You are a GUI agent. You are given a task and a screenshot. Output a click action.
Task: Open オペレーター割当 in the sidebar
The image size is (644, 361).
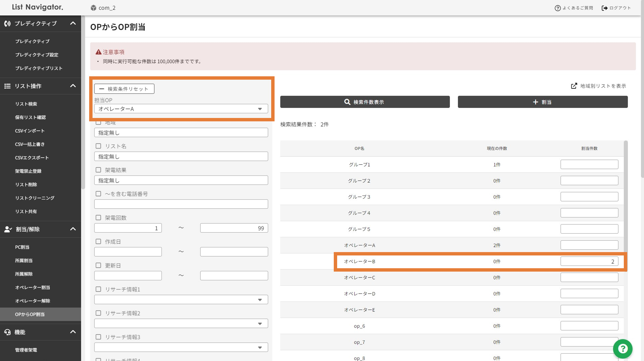[x=33, y=287]
